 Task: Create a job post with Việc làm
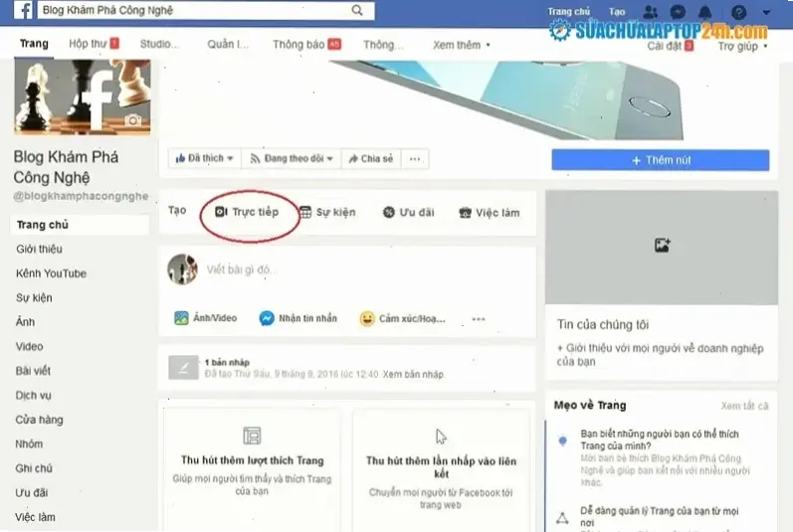tap(490, 213)
